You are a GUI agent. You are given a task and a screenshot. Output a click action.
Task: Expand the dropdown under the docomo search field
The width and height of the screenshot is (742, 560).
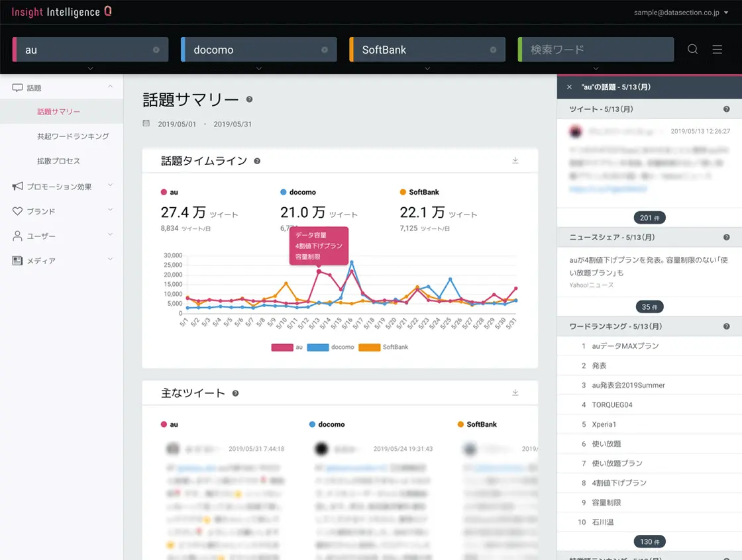258,68
